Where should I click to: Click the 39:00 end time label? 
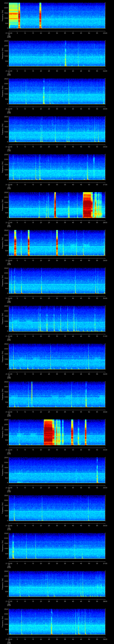[x=105, y=639]
